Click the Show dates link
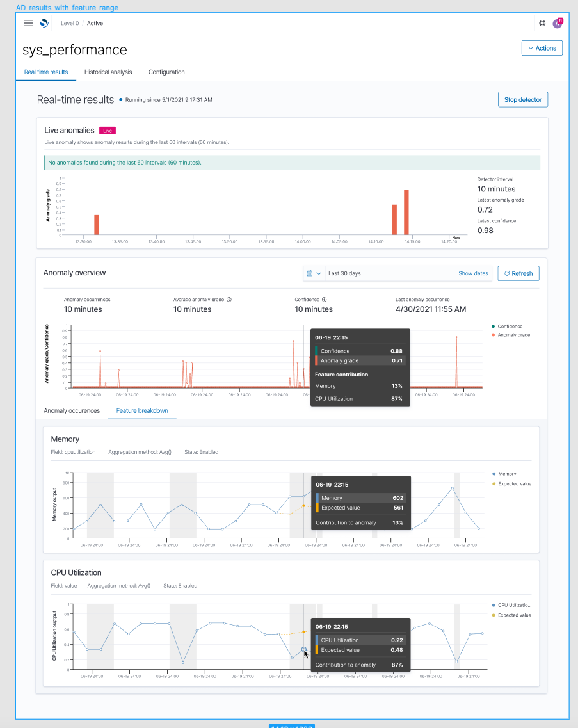Screen dimensions: 578x728 473,273
